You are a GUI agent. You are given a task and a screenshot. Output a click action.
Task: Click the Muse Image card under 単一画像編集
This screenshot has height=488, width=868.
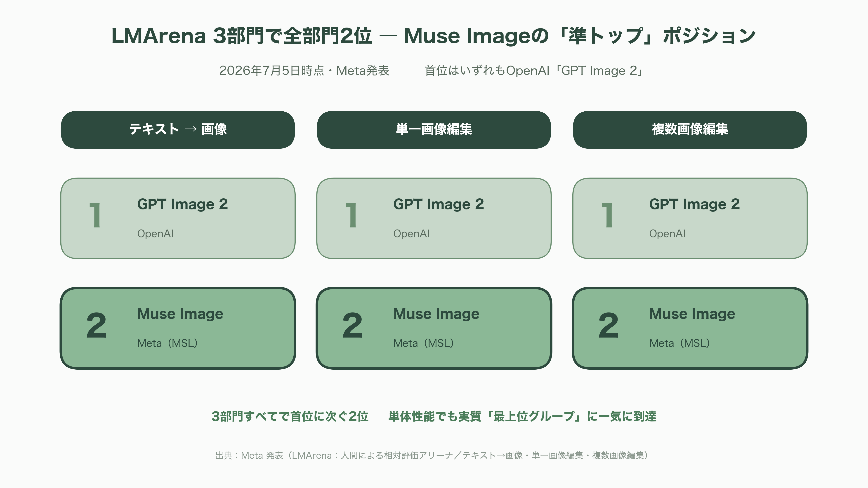click(434, 328)
